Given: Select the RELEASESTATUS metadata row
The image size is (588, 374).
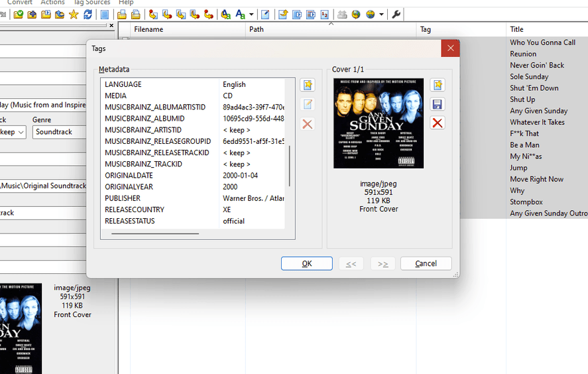Looking at the screenshot, I should [194, 221].
